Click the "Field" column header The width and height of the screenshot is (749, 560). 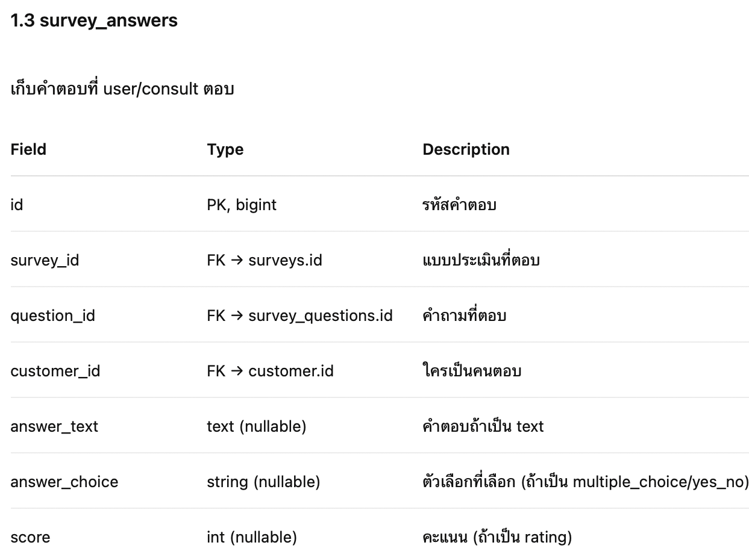28,149
